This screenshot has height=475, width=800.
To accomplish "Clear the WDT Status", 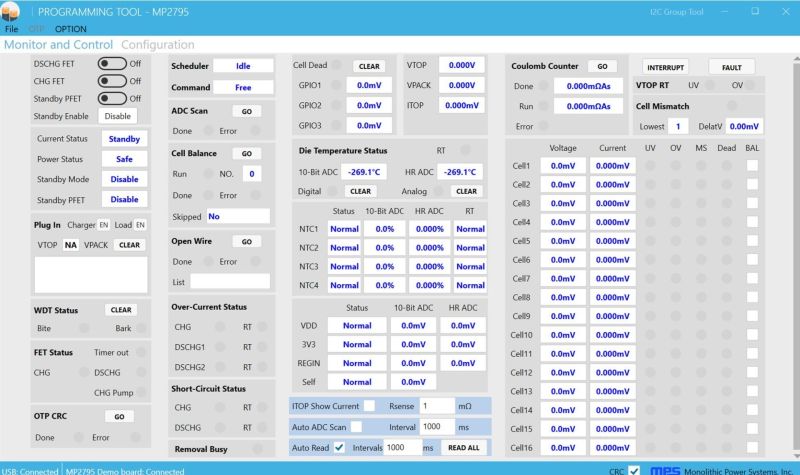I will [x=121, y=310].
